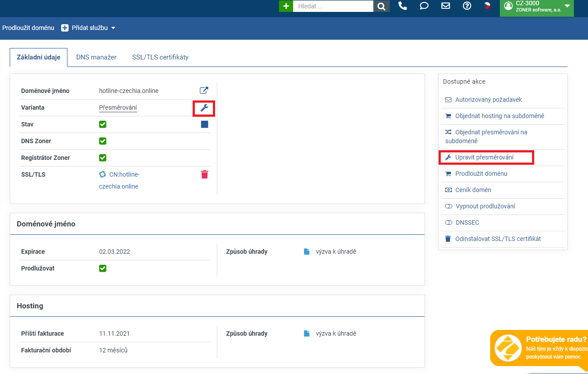The width and height of the screenshot is (588, 374).
Task: Switch to SSL/TLS certifikáty tab
Action: [160, 57]
